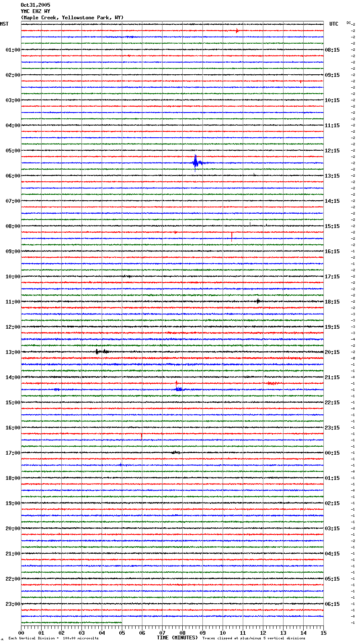Click minute 10 on the bottom axis
Viewport: 357px width, 644px height.
(x=223, y=633)
